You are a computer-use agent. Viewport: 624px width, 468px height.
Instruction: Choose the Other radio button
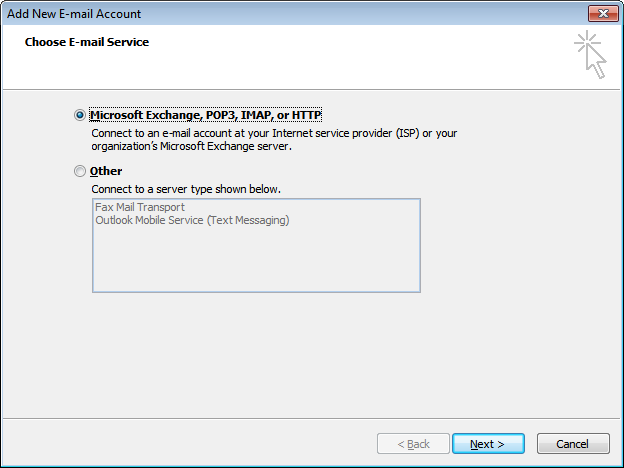[x=80, y=171]
